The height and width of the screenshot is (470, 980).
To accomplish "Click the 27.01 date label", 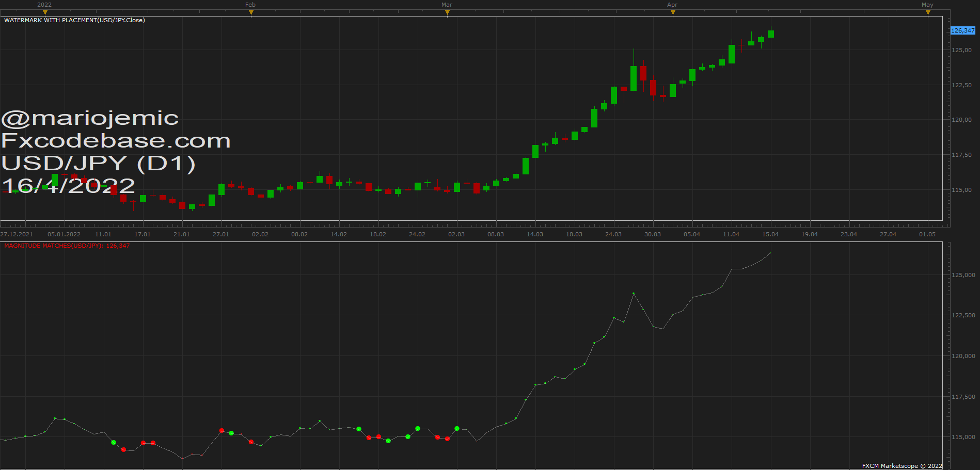I will click(x=221, y=234).
